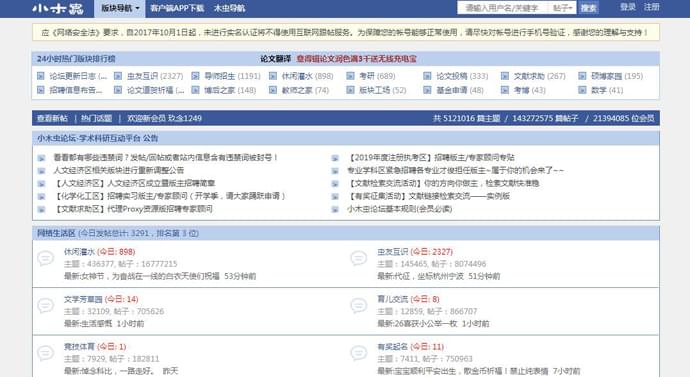Click the 搜索 search button
Image resolution: width=690 pixels, height=377 pixels.
coord(588,8)
